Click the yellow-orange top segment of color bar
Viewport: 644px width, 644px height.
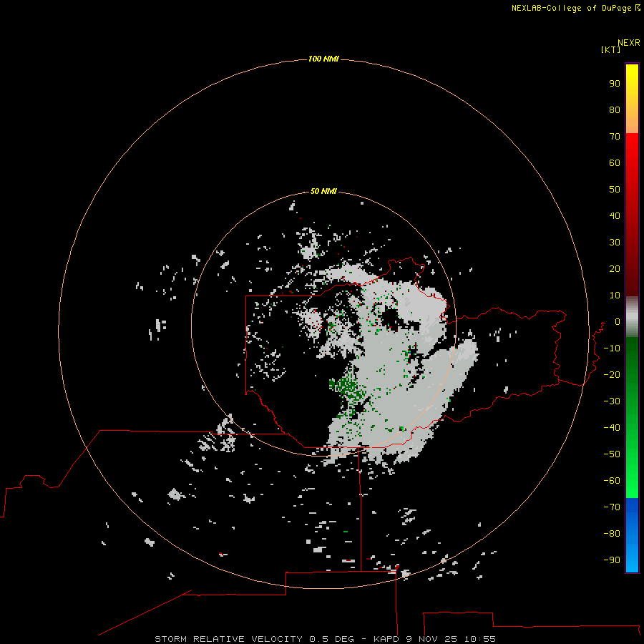tap(632, 99)
